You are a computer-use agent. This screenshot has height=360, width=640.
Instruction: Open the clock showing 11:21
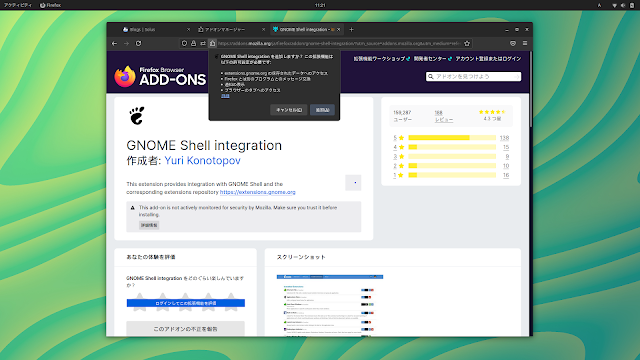pos(320,5)
